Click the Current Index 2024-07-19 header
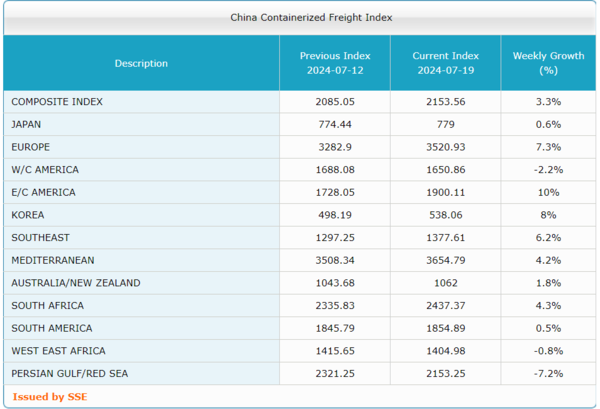The image size is (600, 409). [x=445, y=63]
